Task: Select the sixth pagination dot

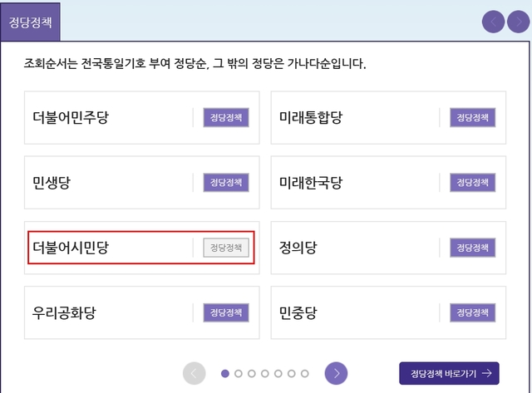Action: 292,373
